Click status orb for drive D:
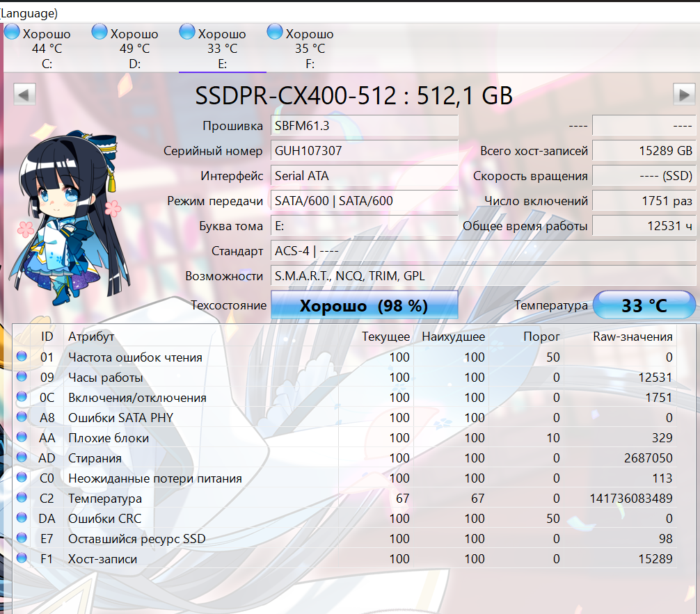 coord(100,32)
